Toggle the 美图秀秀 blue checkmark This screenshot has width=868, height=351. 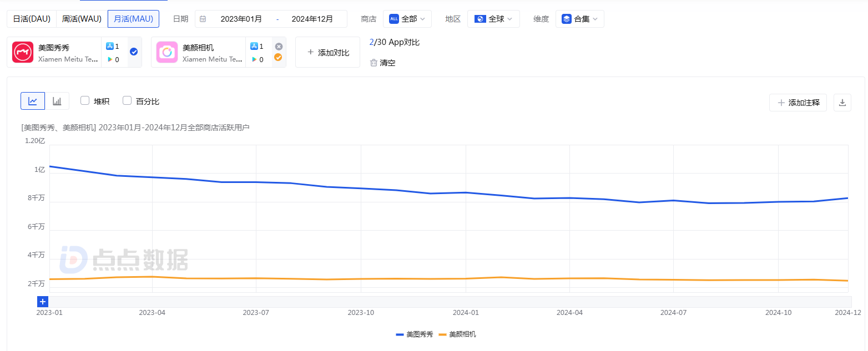(x=134, y=52)
